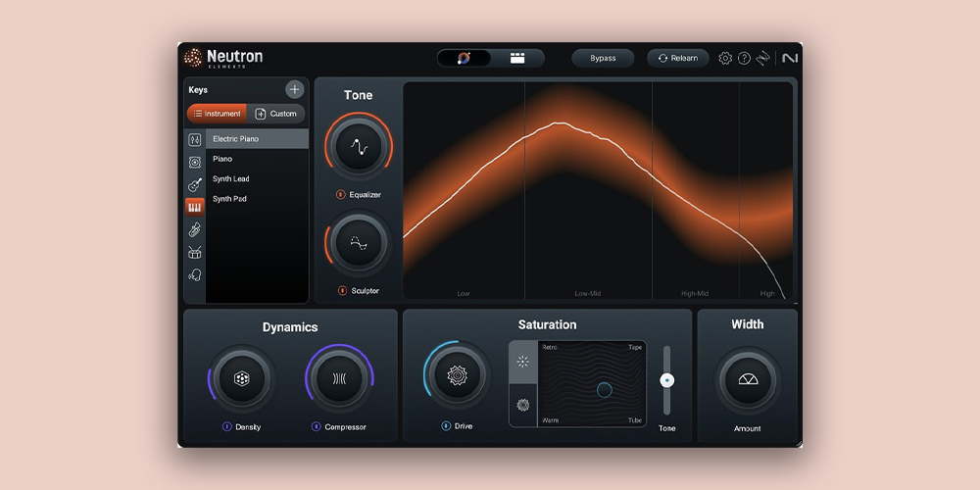Image resolution: width=980 pixels, height=490 pixels.
Task: Choose the vocal head category icon
Action: pos(195,275)
